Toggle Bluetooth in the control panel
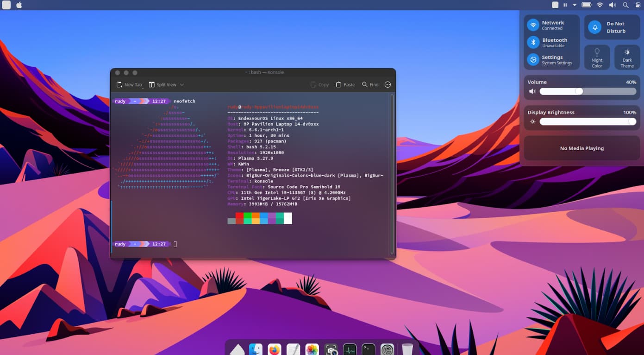The image size is (644, 355). pyautogui.click(x=533, y=43)
